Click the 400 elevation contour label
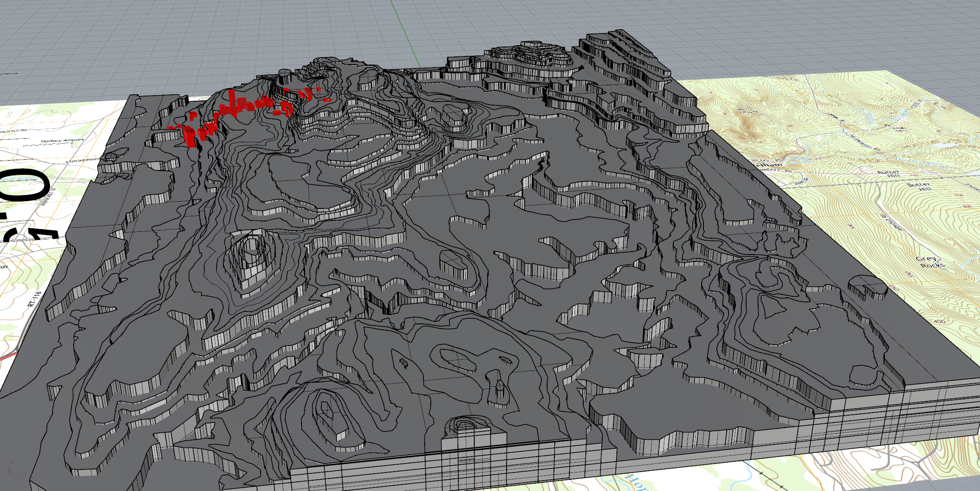The height and width of the screenshot is (491, 980). pyautogui.click(x=939, y=322)
